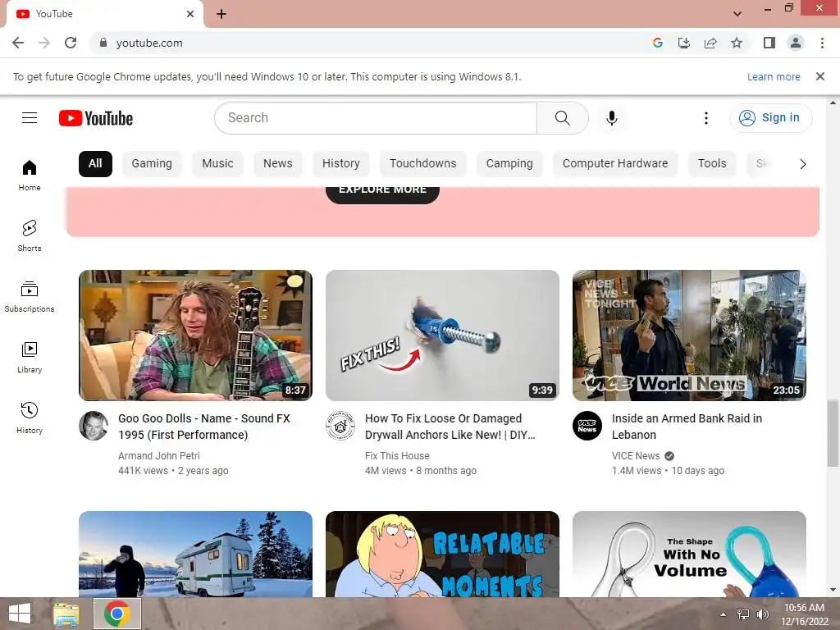
Task: Open the VICE World News thumbnail
Action: (x=689, y=336)
